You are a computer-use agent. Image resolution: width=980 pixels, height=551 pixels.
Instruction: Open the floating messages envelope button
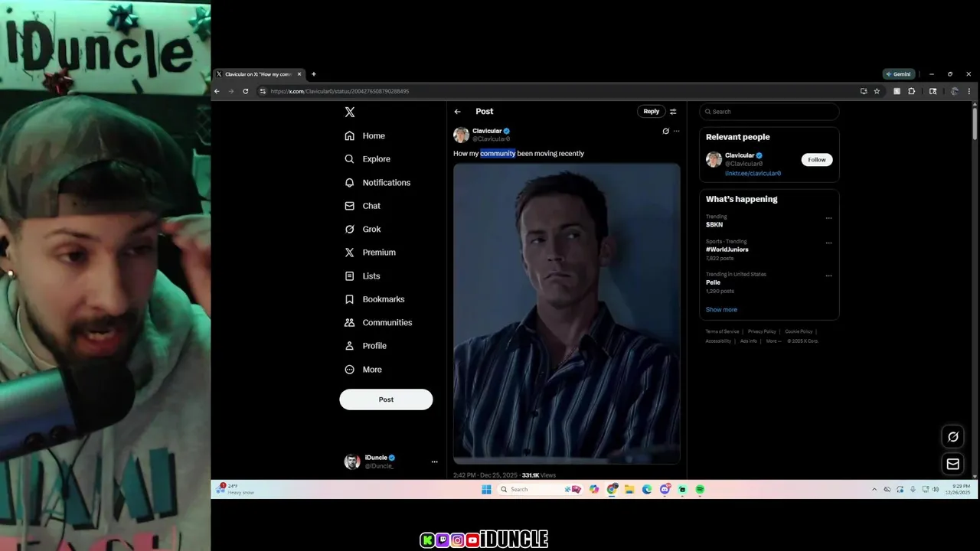coord(953,464)
